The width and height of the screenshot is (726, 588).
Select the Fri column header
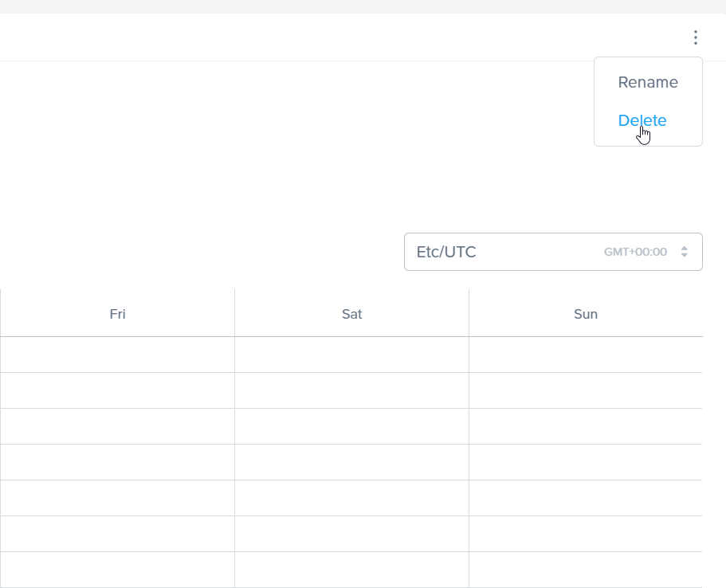click(x=117, y=314)
